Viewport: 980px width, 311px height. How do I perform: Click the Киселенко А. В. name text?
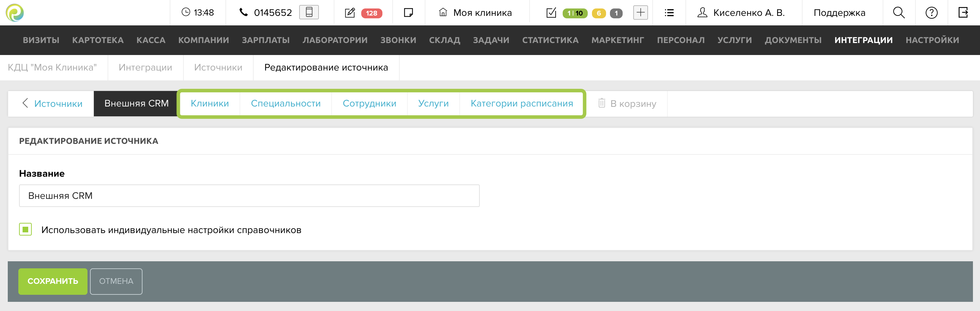coord(749,13)
